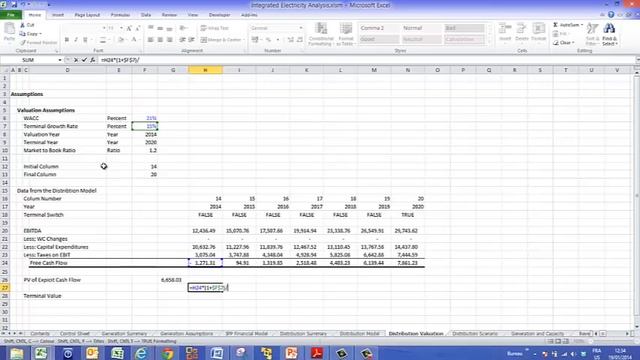Launch Internet Explorer from the taskbar

coord(141,353)
